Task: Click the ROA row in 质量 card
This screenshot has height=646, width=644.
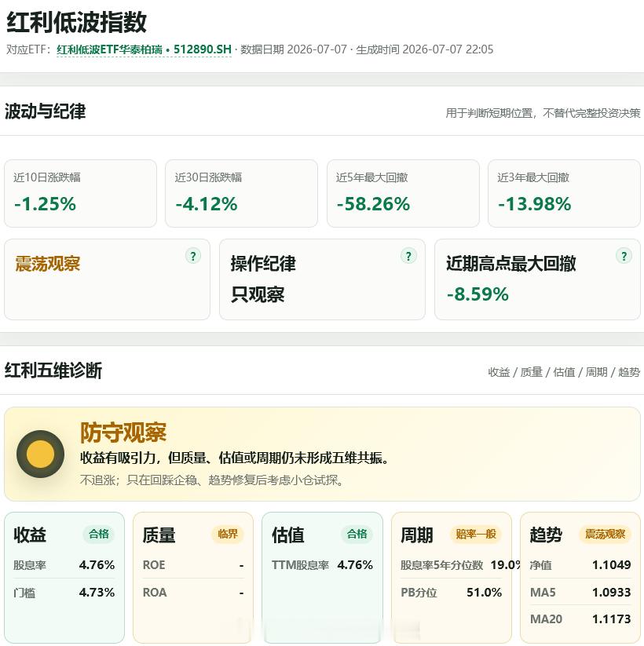Action: coord(193,592)
